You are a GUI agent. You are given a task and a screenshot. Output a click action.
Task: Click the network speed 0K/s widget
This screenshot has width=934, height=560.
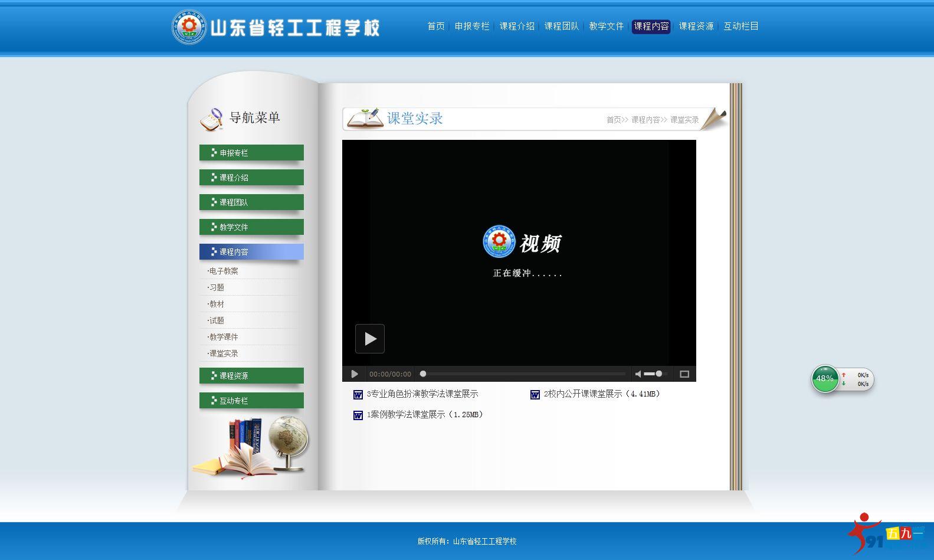pos(857,379)
